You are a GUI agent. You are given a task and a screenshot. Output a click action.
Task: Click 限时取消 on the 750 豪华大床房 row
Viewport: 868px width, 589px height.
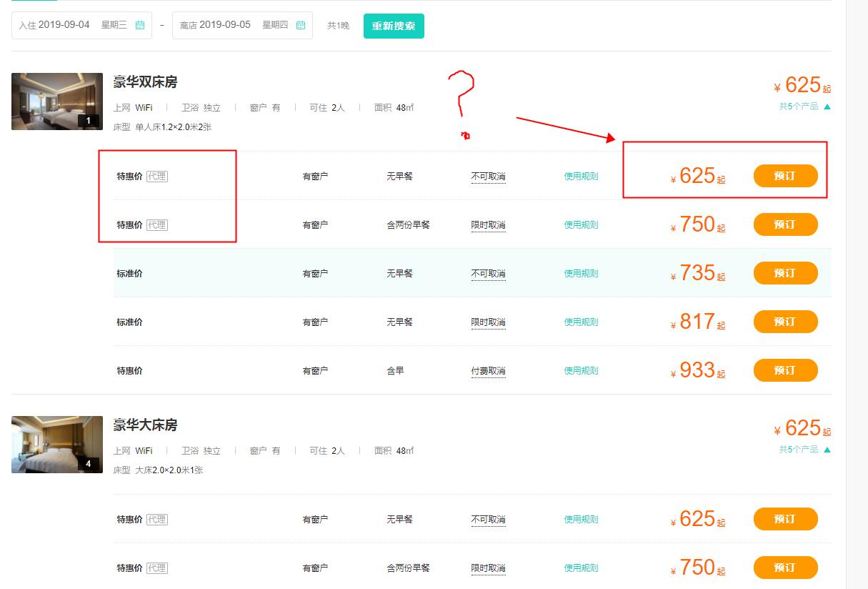pos(488,568)
